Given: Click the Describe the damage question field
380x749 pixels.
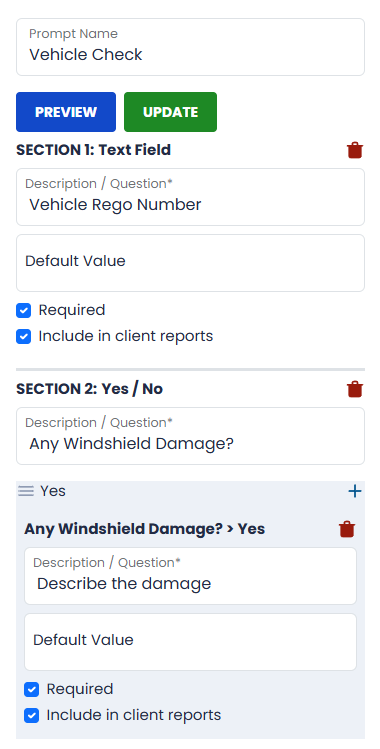Looking at the screenshot, I should 190,576.
